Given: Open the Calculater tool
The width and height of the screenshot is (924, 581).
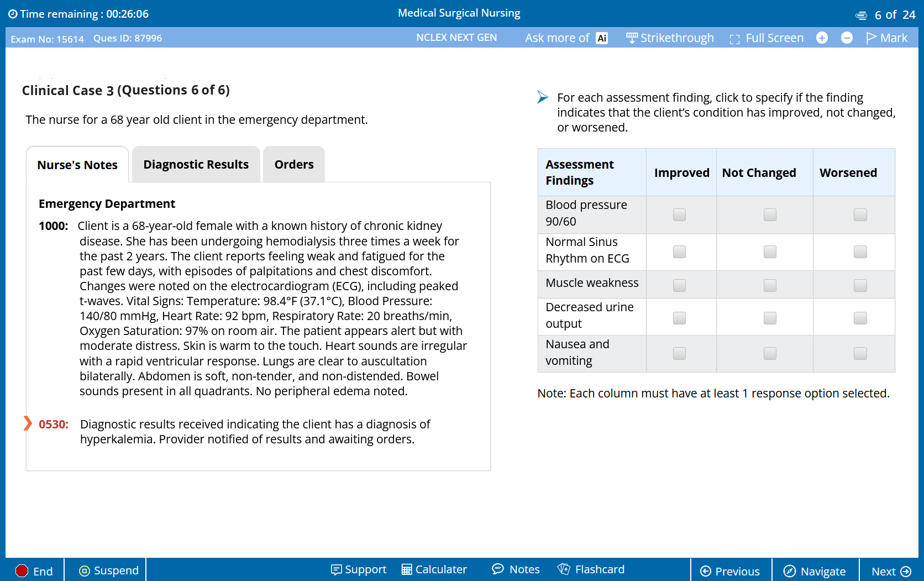Looking at the screenshot, I should [434, 569].
